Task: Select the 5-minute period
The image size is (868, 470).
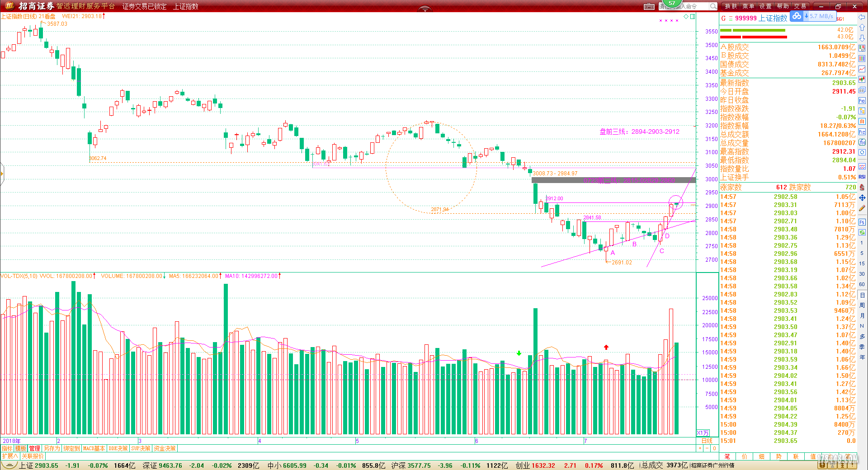Action: 862,253
